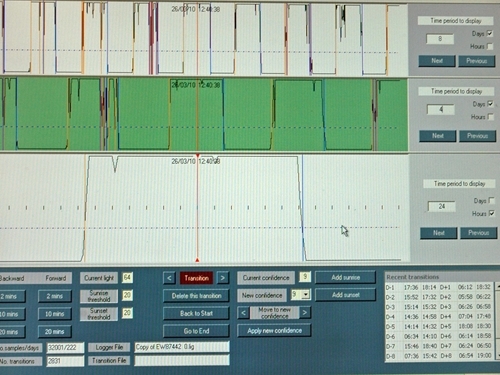This screenshot has height=375, width=500.
Task: Step forward 10 mins
Action: point(55,314)
